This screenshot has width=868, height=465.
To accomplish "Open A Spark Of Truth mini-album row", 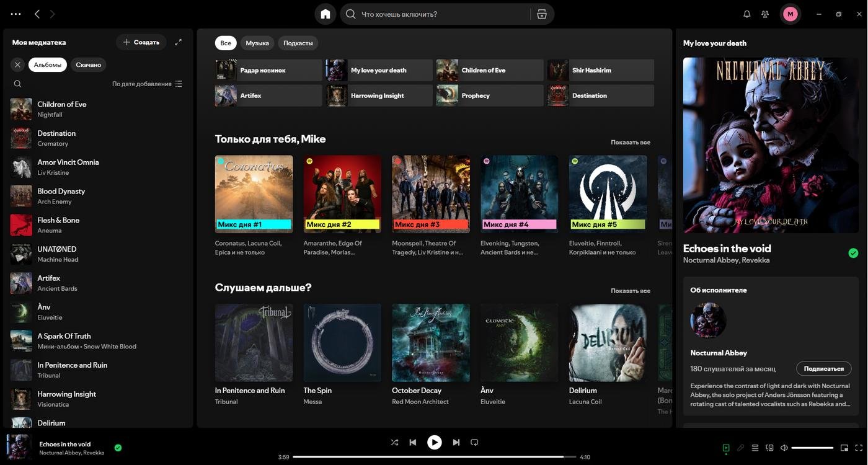I will [x=99, y=341].
